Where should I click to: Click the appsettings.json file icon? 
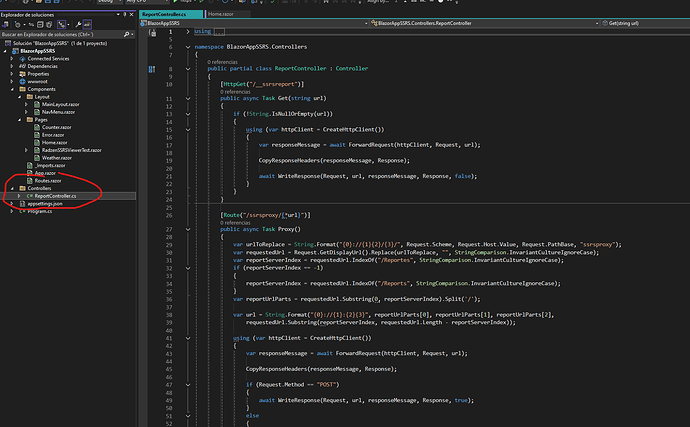click(x=22, y=204)
